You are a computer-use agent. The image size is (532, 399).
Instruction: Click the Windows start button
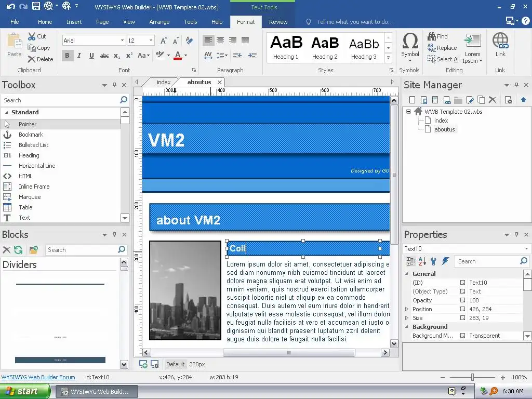pyautogui.click(x=25, y=391)
